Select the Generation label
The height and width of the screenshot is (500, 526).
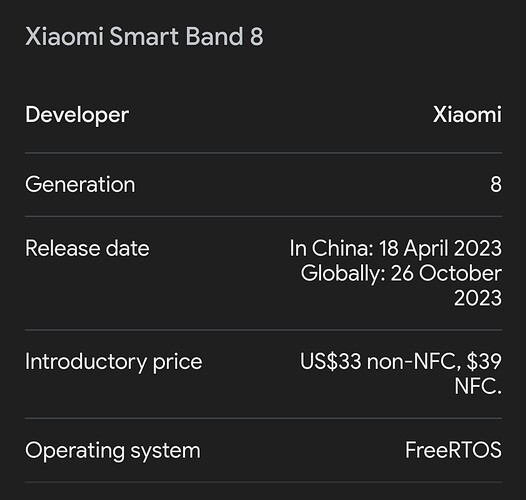[80, 185]
